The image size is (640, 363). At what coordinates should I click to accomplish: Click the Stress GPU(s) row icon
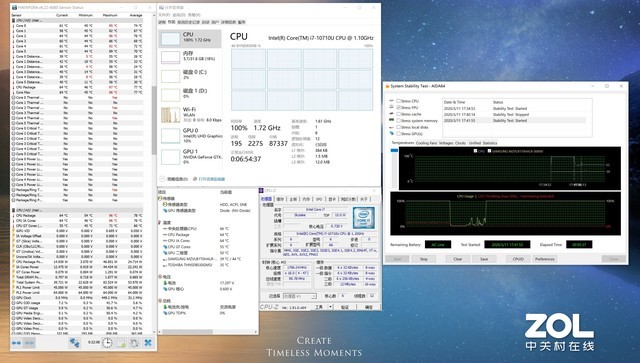(x=391, y=134)
